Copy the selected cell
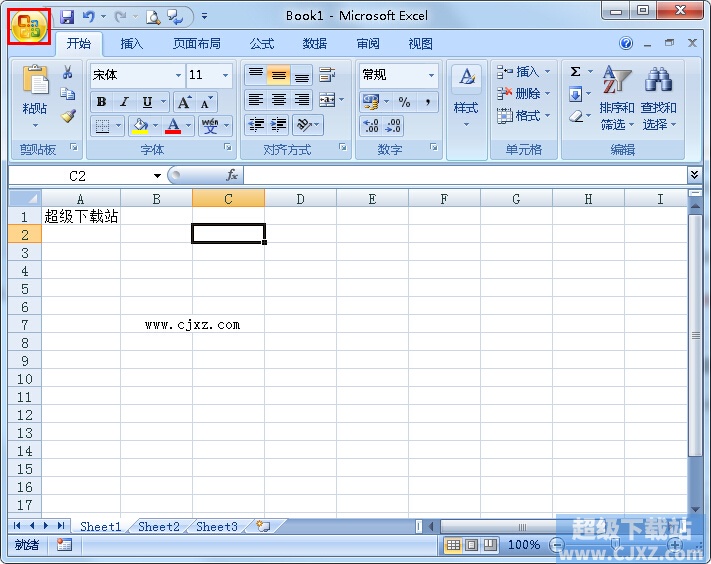 pyautogui.click(x=68, y=93)
